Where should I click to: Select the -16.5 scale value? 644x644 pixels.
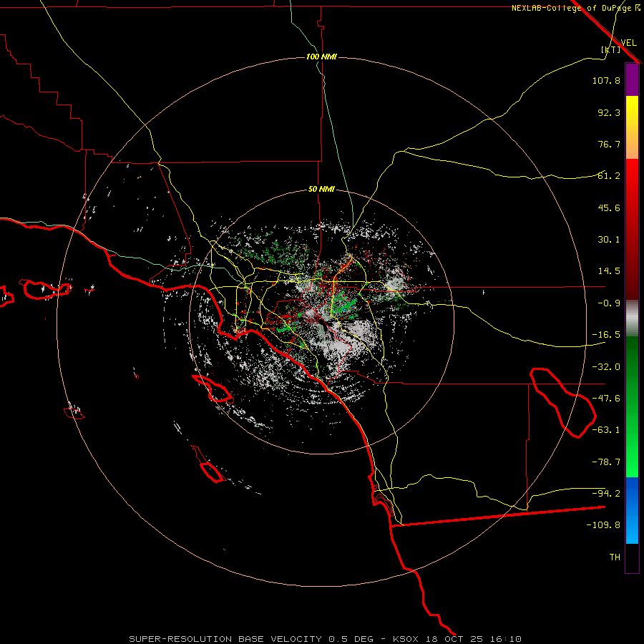point(606,335)
